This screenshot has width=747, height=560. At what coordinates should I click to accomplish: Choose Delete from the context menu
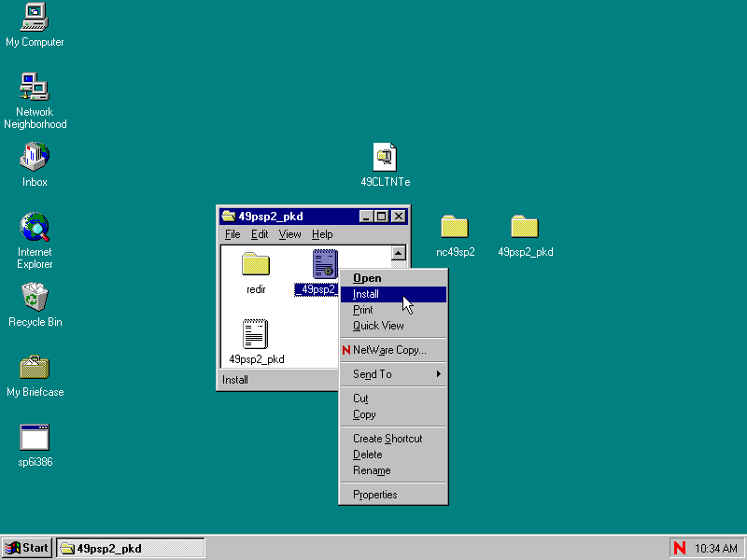(x=393, y=455)
